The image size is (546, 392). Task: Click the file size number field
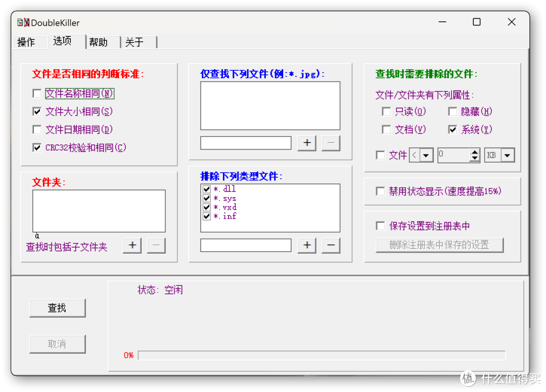coord(453,156)
